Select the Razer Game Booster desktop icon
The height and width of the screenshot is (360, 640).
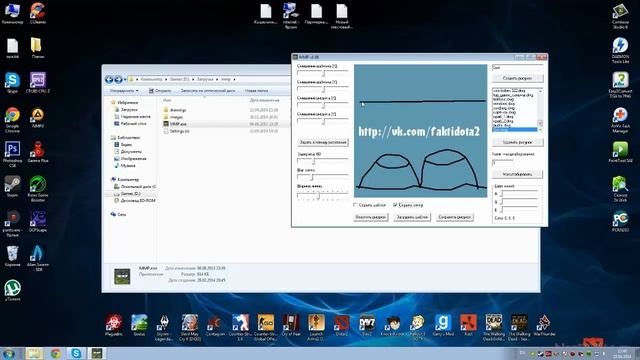pyautogui.click(x=38, y=189)
